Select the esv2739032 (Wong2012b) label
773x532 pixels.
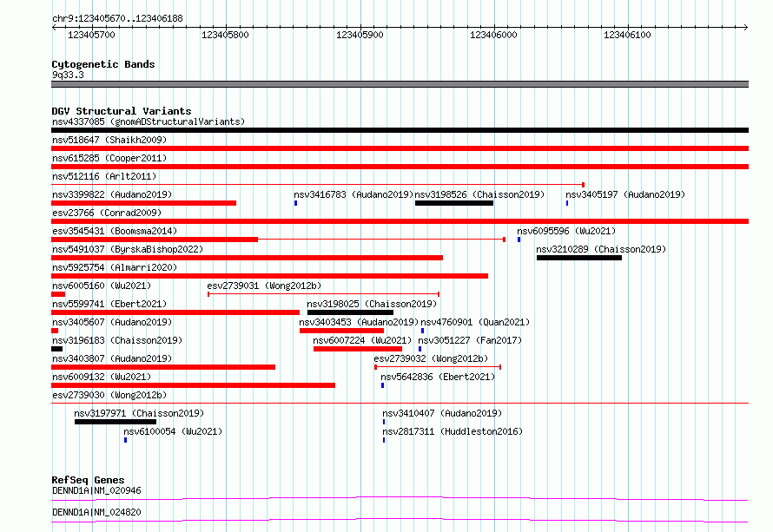pyautogui.click(x=431, y=358)
